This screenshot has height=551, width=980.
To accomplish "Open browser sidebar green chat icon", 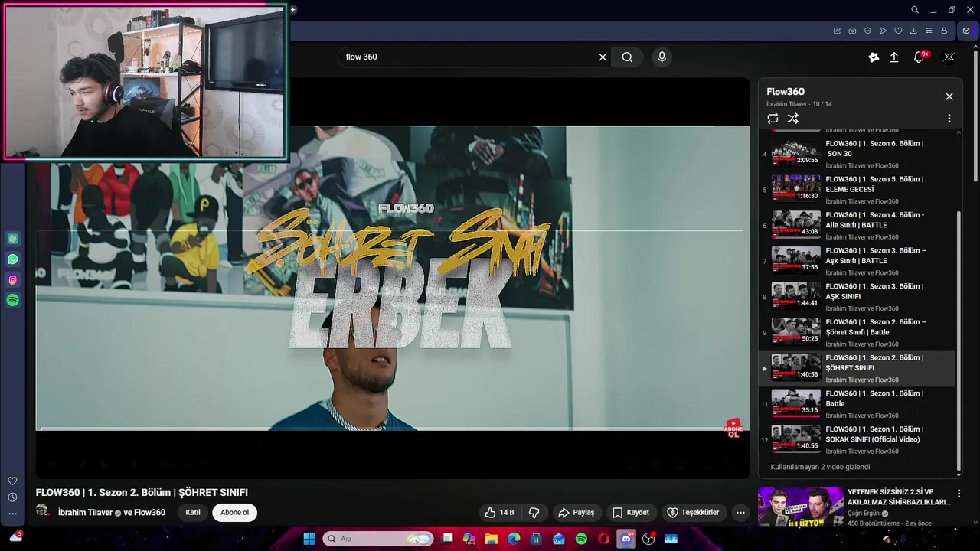I will [x=12, y=239].
